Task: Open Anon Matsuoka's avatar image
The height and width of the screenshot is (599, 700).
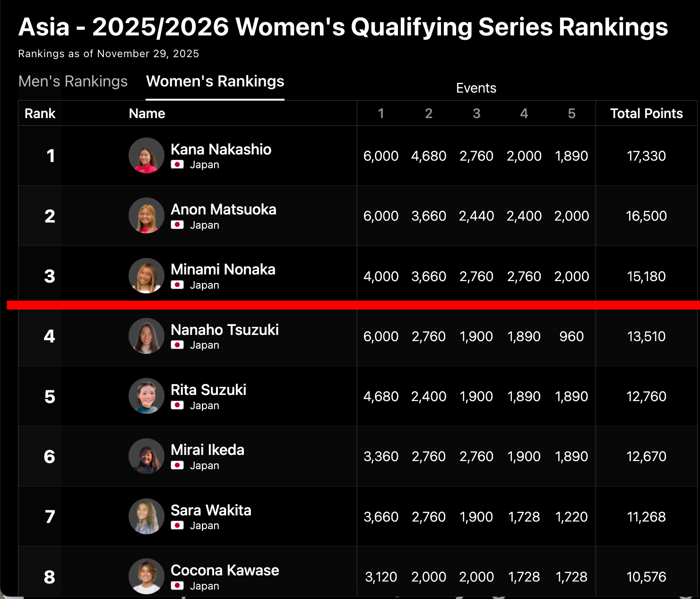Action: click(x=147, y=215)
